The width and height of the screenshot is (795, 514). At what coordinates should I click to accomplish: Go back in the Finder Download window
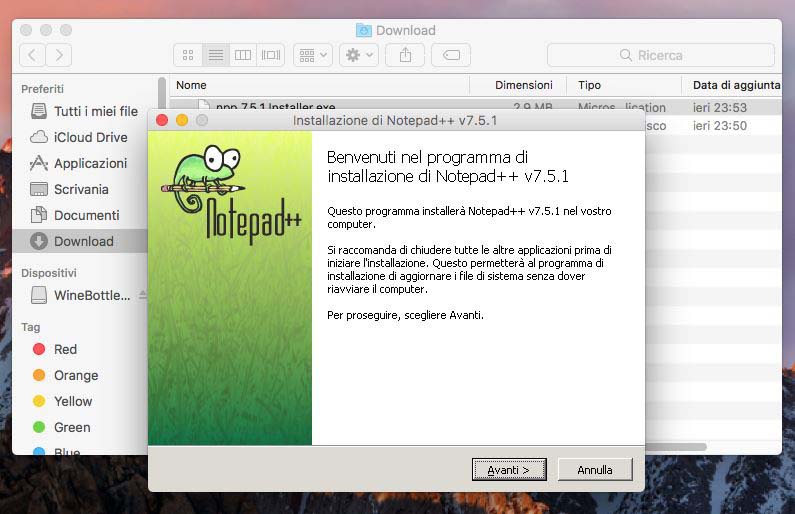(32, 55)
